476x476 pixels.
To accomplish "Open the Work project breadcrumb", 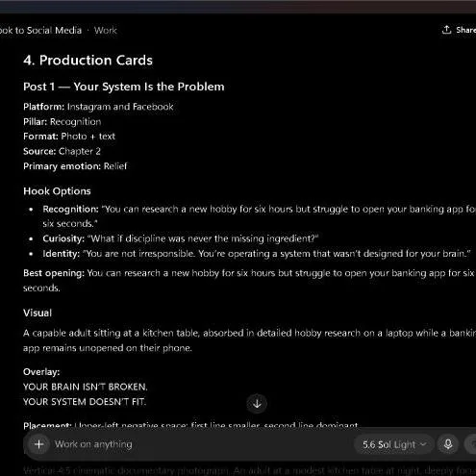I will 106,31.
